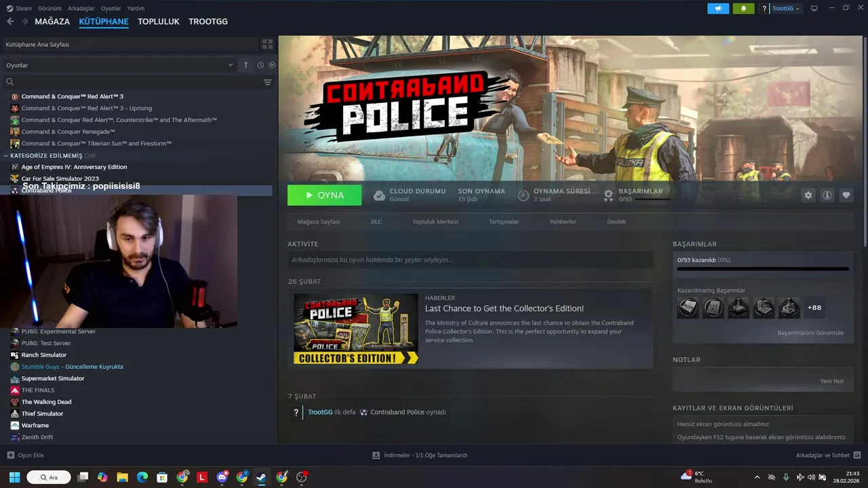
Task: Open Başarımlarımı Görüntüle link
Action: pyautogui.click(x=810, y=333)
